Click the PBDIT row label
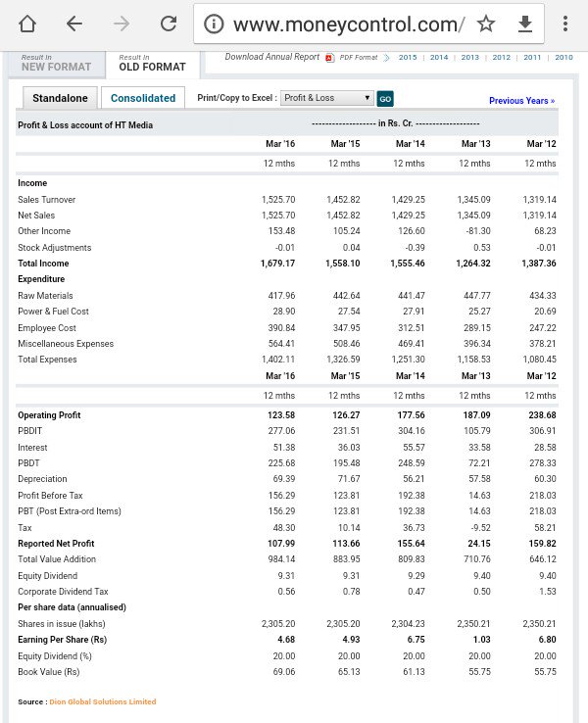Viewport: 588px width, 723px height. click(x=30, y=431)
